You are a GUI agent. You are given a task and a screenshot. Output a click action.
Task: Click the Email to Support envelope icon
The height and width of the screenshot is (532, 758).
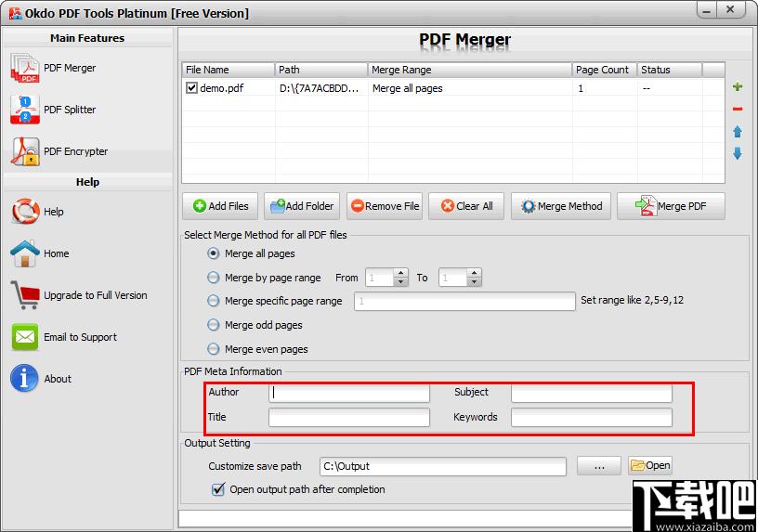pos(25,337)
